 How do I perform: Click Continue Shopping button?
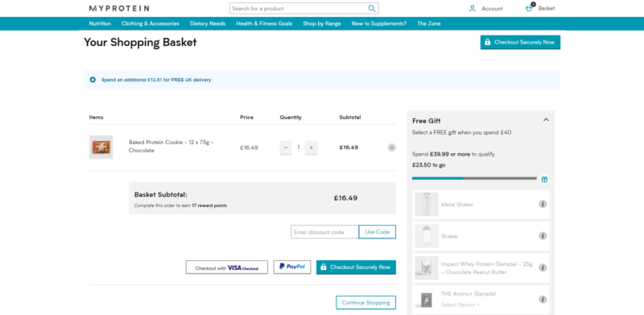click(366, 303)
